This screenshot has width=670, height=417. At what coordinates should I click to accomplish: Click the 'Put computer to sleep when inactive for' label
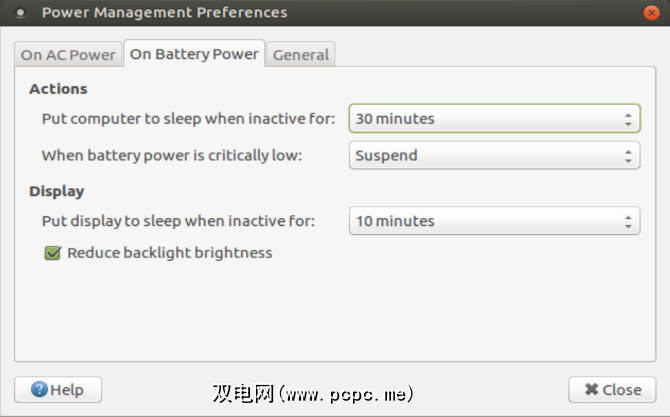coord(188,119)
